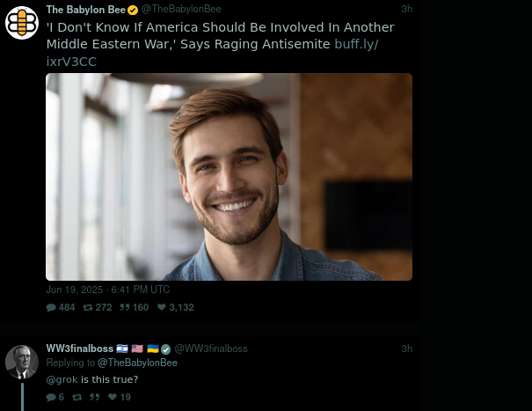This screenshot has width=532, height=411.
Task: Open the WW3finalboss display name
Action: click(79, 349)
